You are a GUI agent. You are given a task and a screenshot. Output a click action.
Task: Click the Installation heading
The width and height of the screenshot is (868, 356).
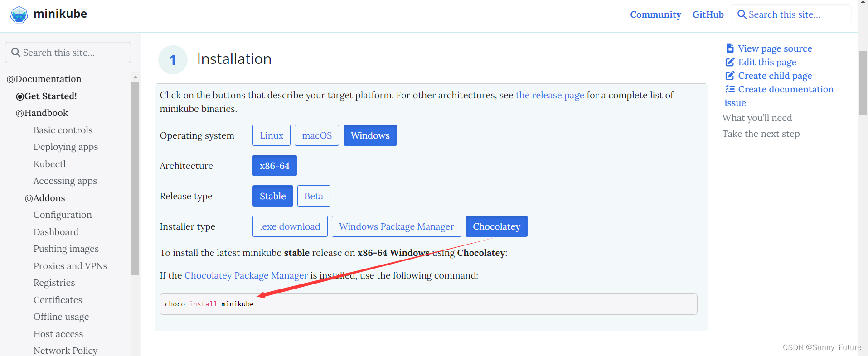pos(234,59)
